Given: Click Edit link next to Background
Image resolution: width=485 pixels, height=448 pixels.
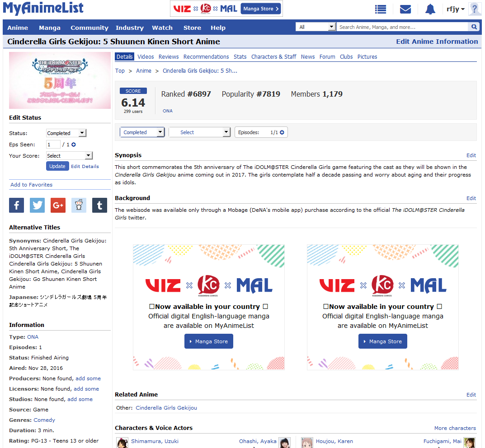Looking at the screenshot, I should coord(471,198).
